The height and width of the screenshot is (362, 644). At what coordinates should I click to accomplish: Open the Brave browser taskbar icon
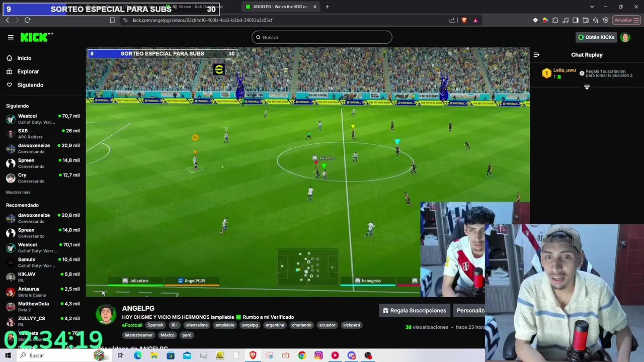253,355
